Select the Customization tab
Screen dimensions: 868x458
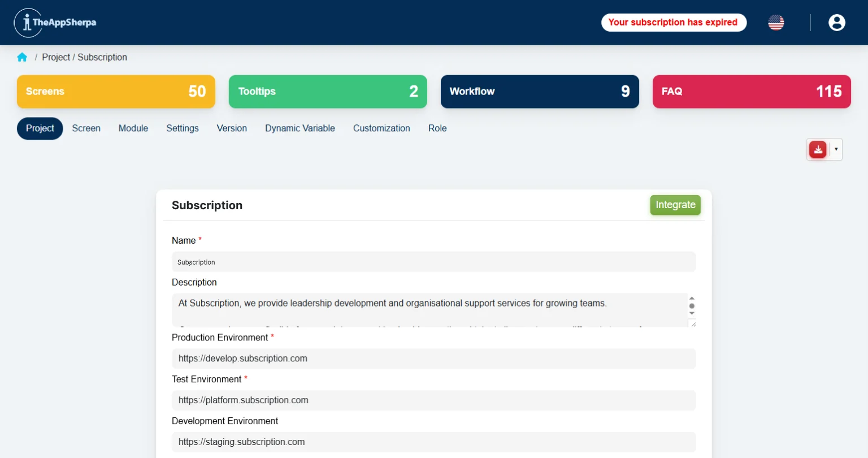381,128
